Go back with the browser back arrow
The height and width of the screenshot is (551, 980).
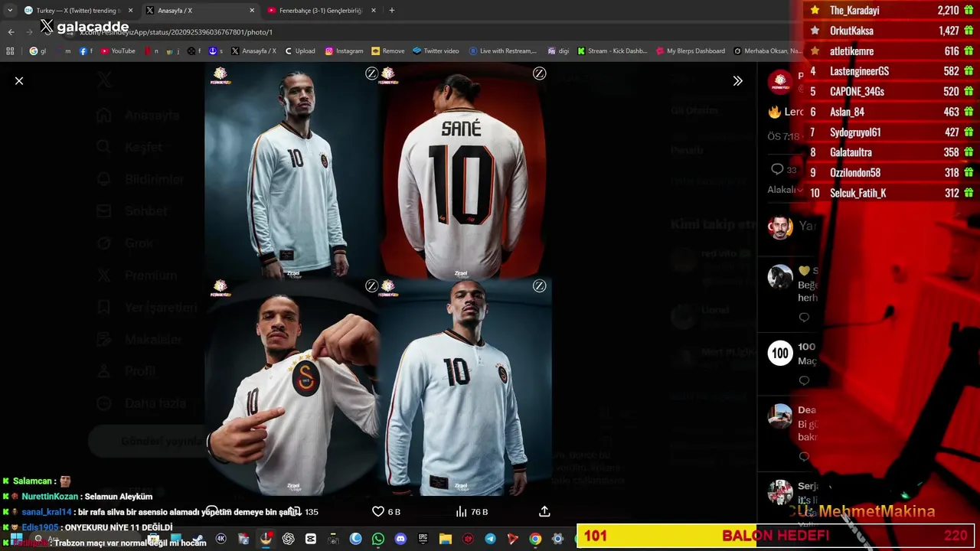11,32
